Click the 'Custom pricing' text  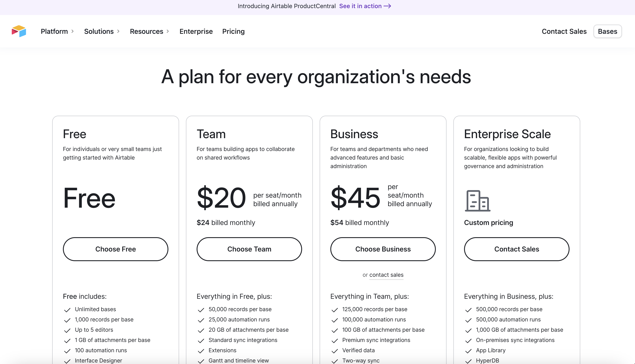488,222
